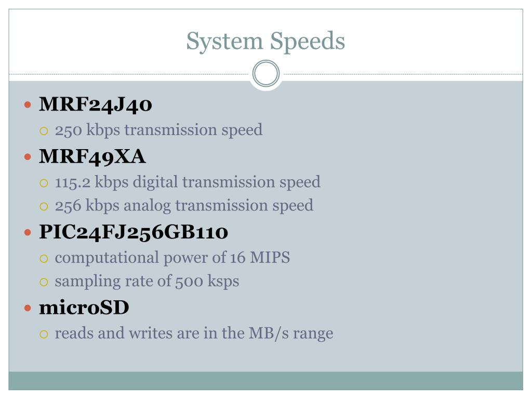Click the orange bullet beside PIC24FJ256GB110
The height and width of the screenshot is (399, 532).
pos(28,232)
